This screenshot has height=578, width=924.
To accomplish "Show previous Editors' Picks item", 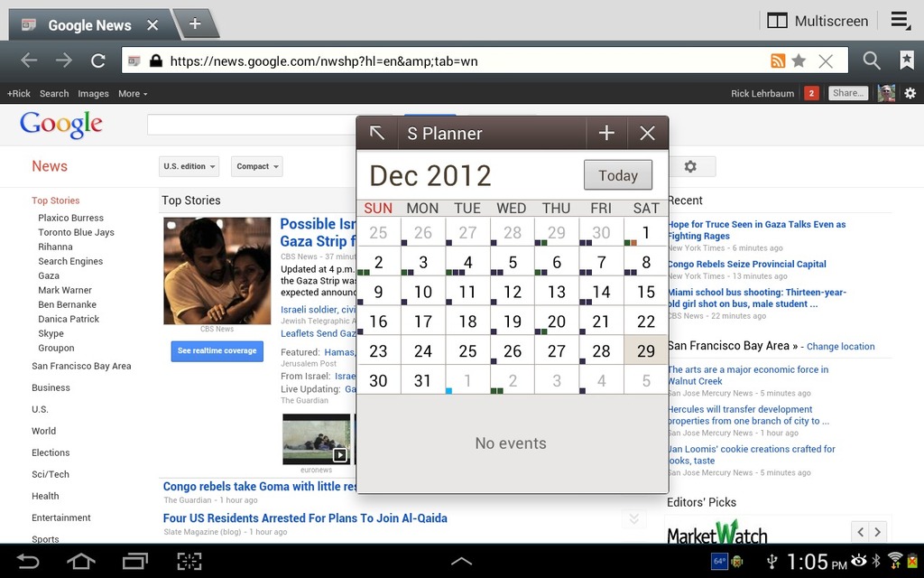I will click(x=860, y=532).
